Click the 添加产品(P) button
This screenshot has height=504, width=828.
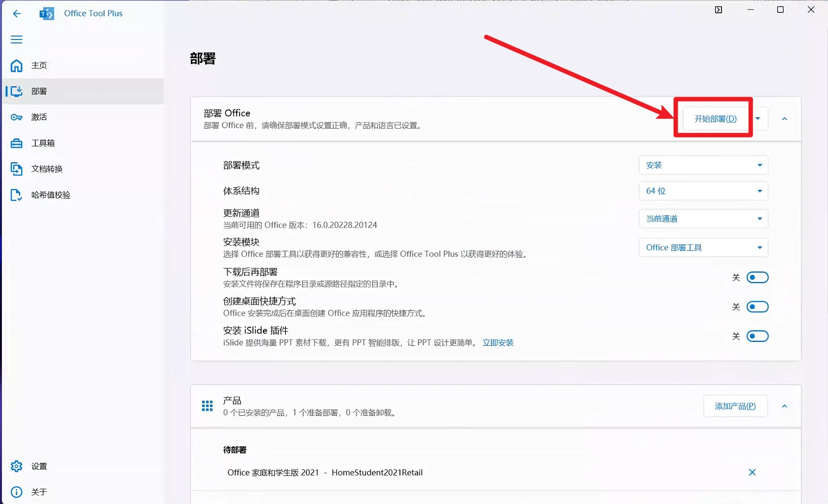coord(735,406)
